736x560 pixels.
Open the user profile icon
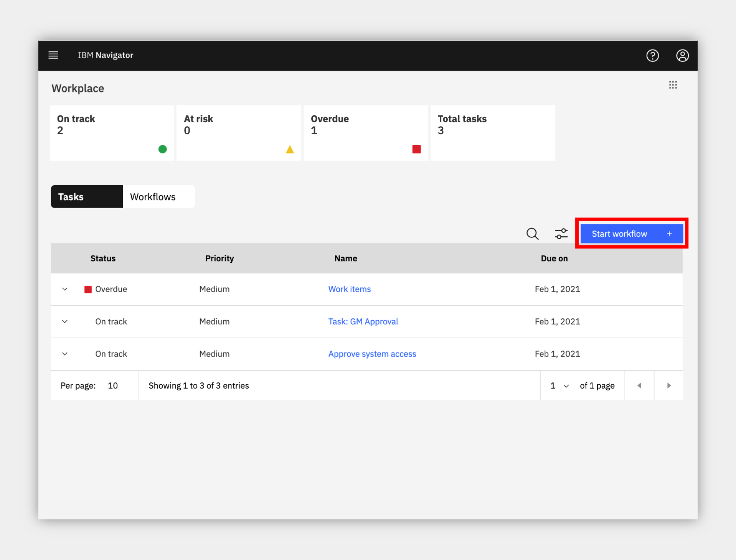tap(682, 56)
